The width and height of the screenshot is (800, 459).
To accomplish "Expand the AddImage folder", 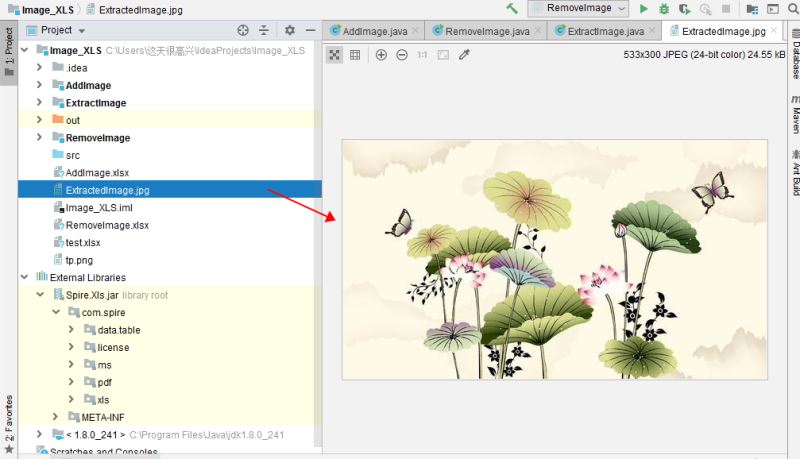I will click(x=39, y=86).
